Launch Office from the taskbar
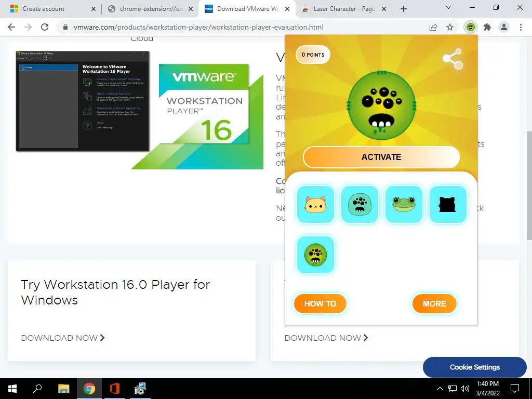The width and height of the screenshot is (532, 399). pyautogui.click(x=115, y=389)
